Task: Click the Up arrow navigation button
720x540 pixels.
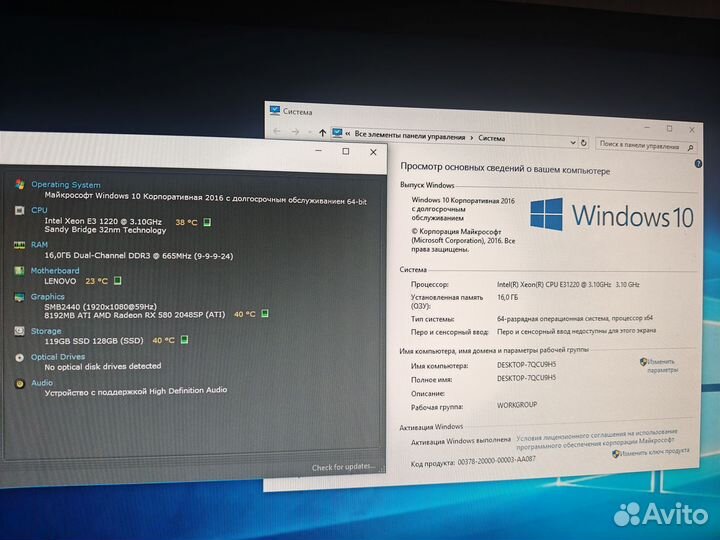Action: click(321, 132)
